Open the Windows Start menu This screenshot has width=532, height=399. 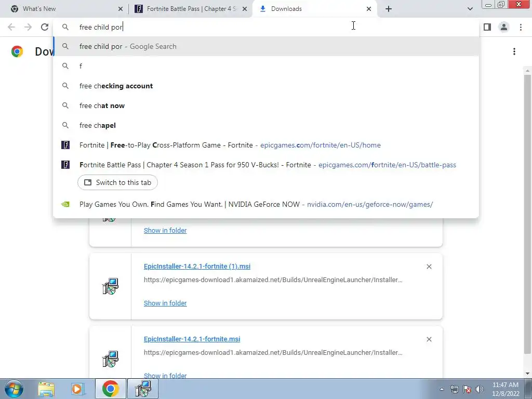coord(14,389)
